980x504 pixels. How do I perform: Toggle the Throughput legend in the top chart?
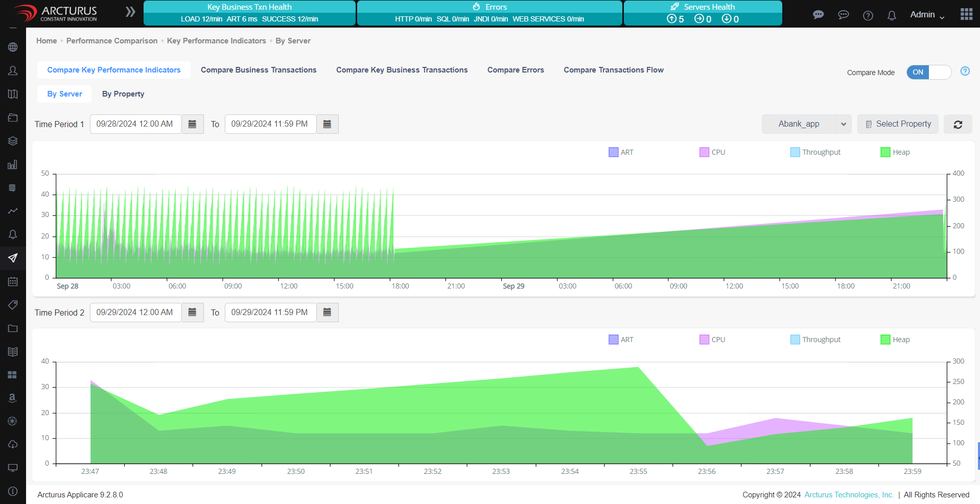pos(815,152)
